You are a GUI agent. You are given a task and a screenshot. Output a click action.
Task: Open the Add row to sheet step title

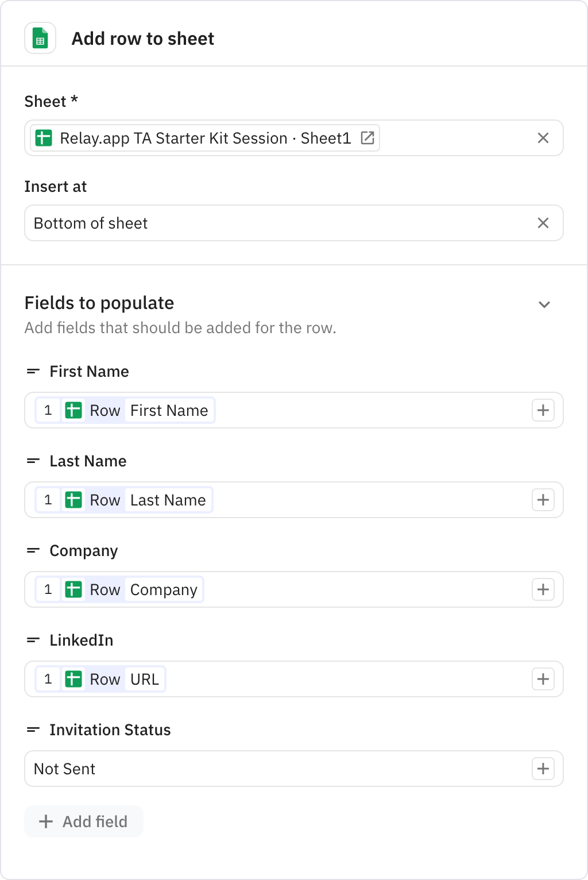(x=142, y=38)
